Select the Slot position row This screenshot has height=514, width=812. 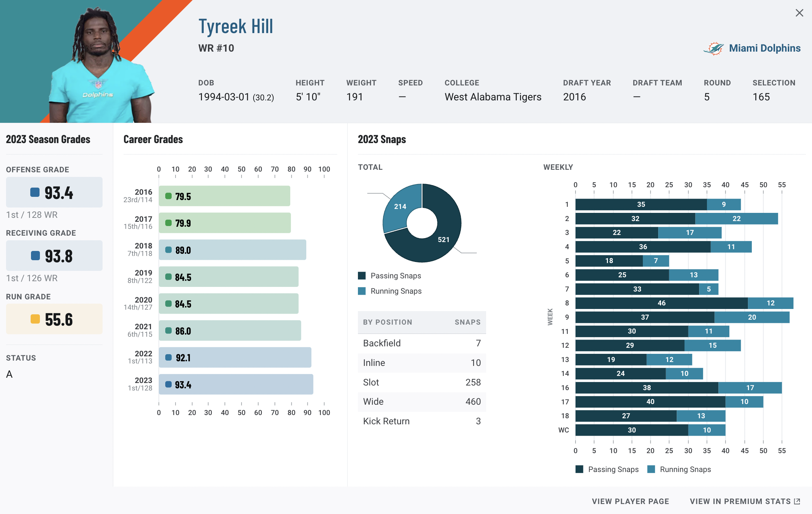(x=422, y=382)
